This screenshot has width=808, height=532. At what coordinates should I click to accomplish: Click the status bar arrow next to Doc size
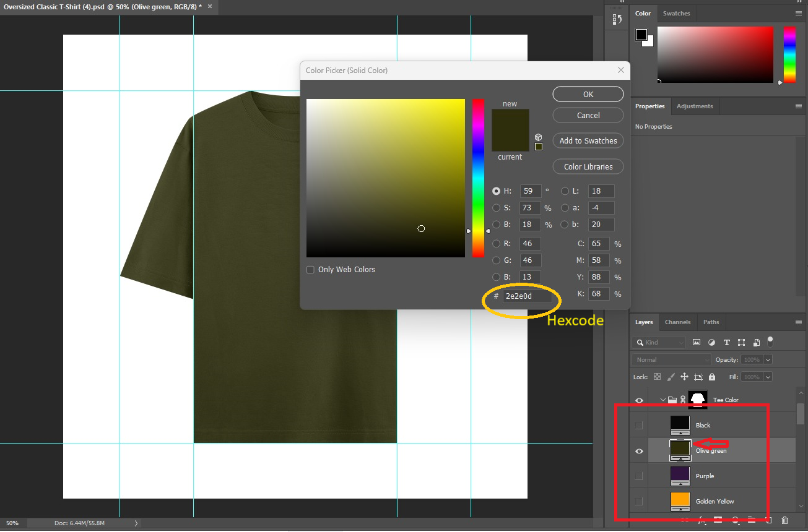click(x=137, y=523)
